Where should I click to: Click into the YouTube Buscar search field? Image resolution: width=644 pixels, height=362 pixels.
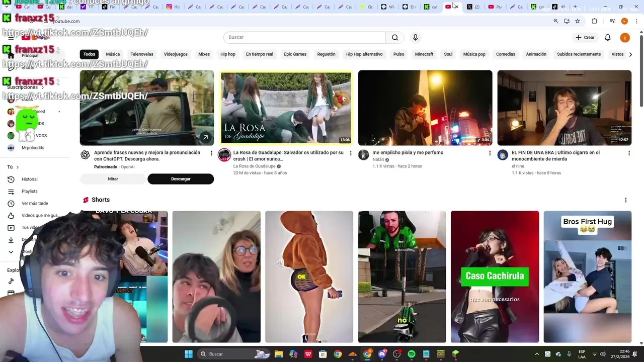[x=304, y=37]
